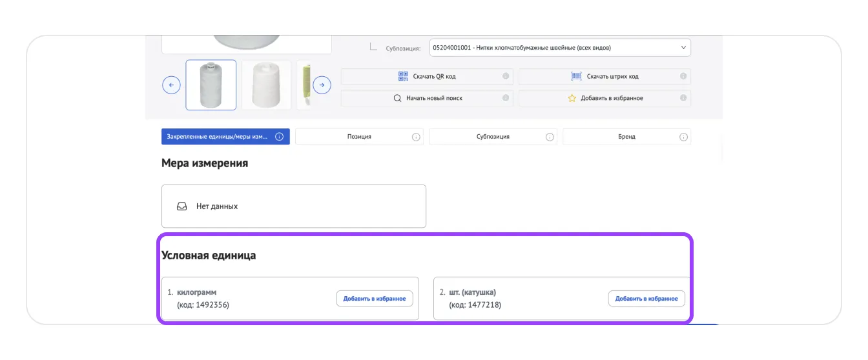Select the second white spool thumbnail

[x=266, y=85]
